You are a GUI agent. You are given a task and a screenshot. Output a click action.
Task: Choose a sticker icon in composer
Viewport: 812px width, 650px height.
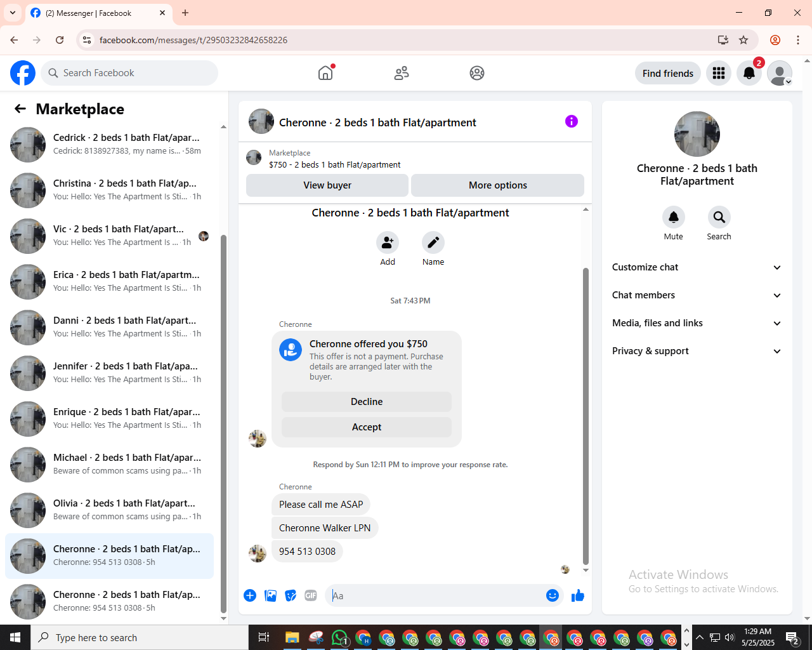pyautogui.click(x=291, y=595)
